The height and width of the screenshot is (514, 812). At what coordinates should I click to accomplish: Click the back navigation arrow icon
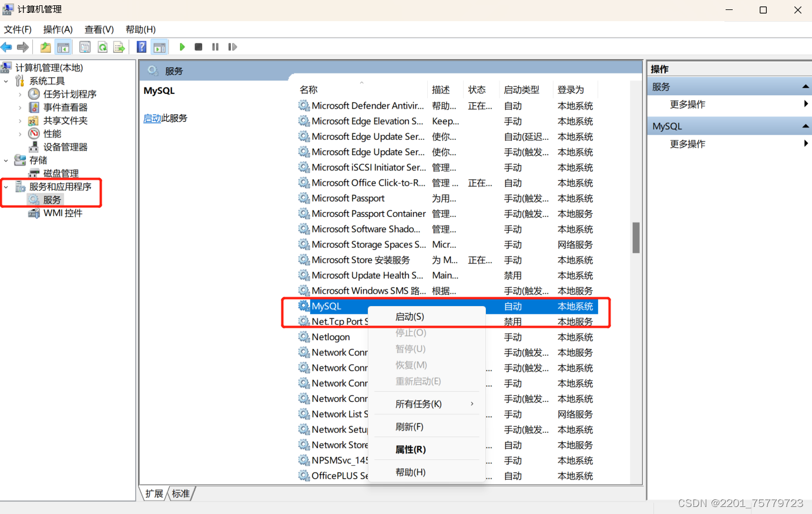tap(6, 47)
